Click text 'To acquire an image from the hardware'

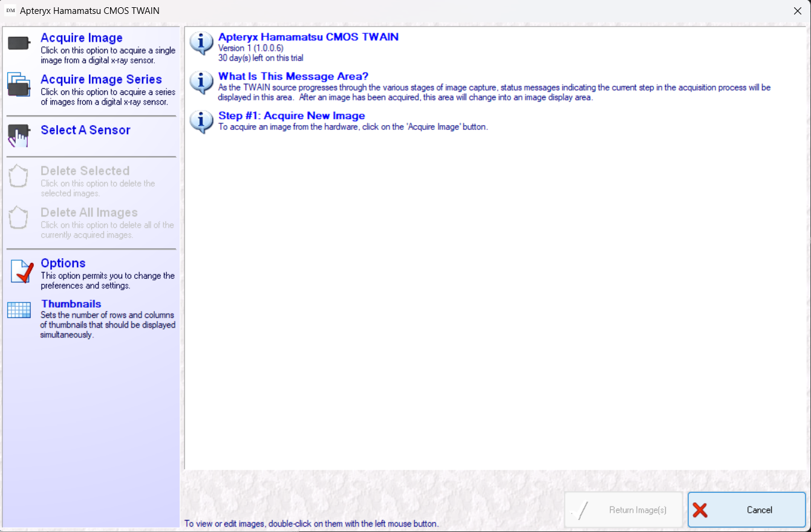pyautogui.click(x=353, y=127)
